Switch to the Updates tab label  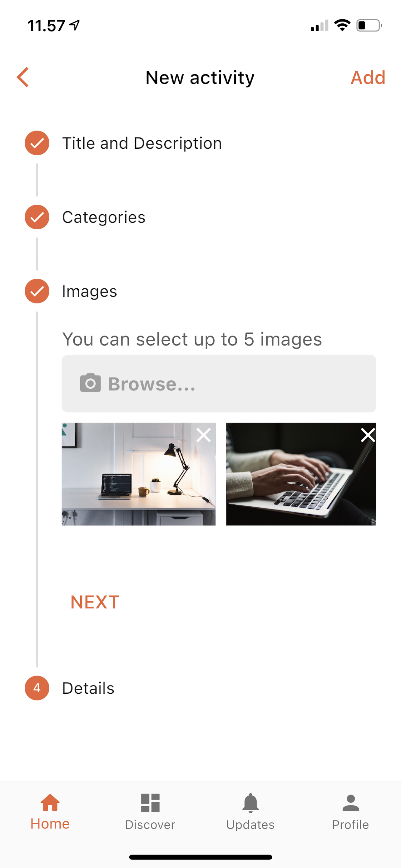coord(250,825)
